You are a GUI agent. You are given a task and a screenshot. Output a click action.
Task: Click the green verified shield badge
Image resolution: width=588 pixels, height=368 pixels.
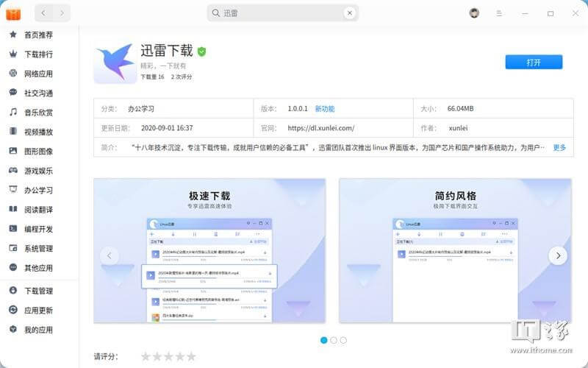[201, 52]
